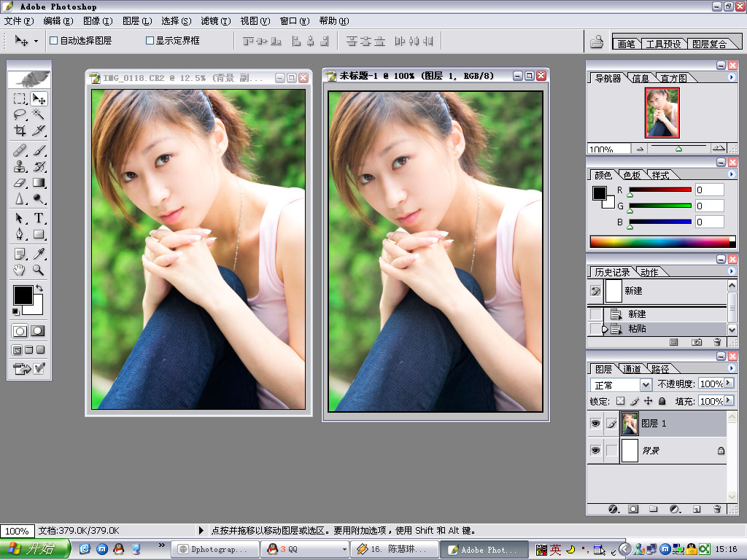Switch to 通道 tab
The height and width of the screenshot is (560, 747).
tap(632, 369)
